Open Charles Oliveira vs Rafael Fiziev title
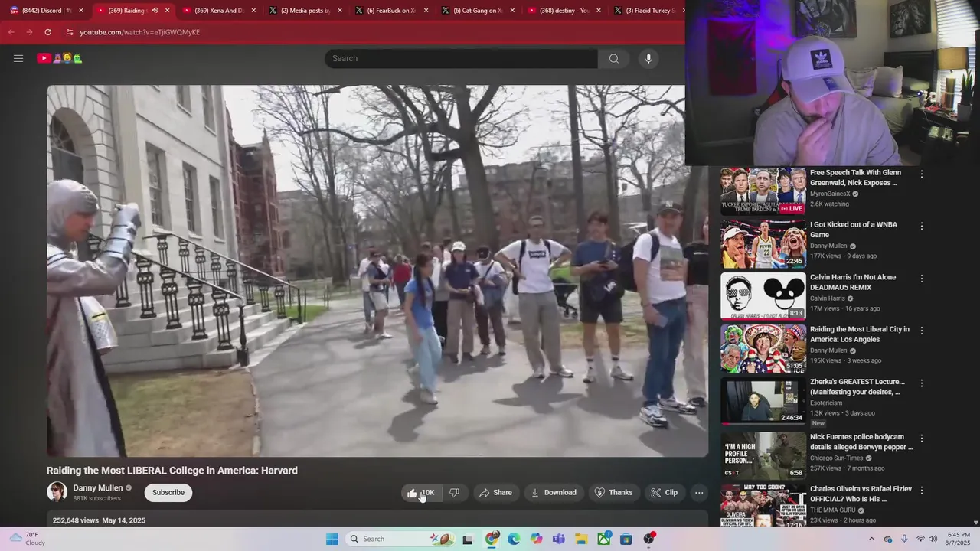The image size is (980, 551). (x=861, y=494)
